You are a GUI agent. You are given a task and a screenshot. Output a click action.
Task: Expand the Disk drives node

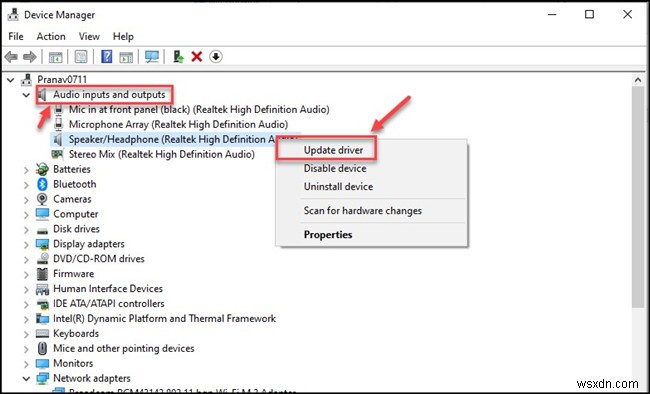26,229
